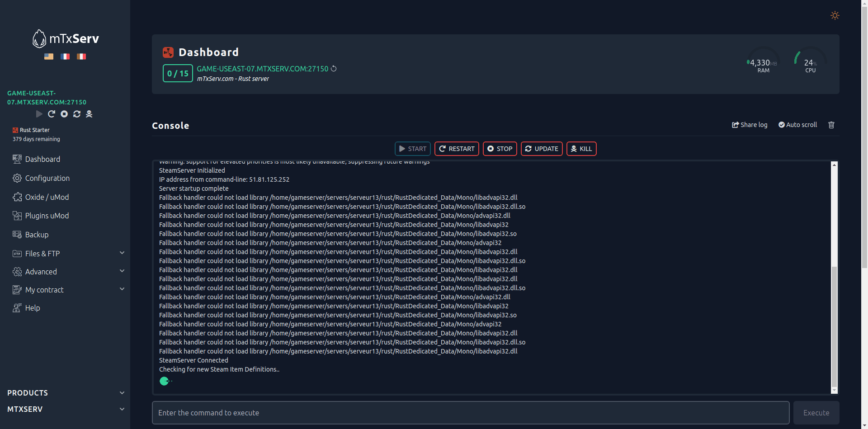This screenshot has height=429, width=868.
Task: Click the Advanced gear icon
Action: coord(17,272)
